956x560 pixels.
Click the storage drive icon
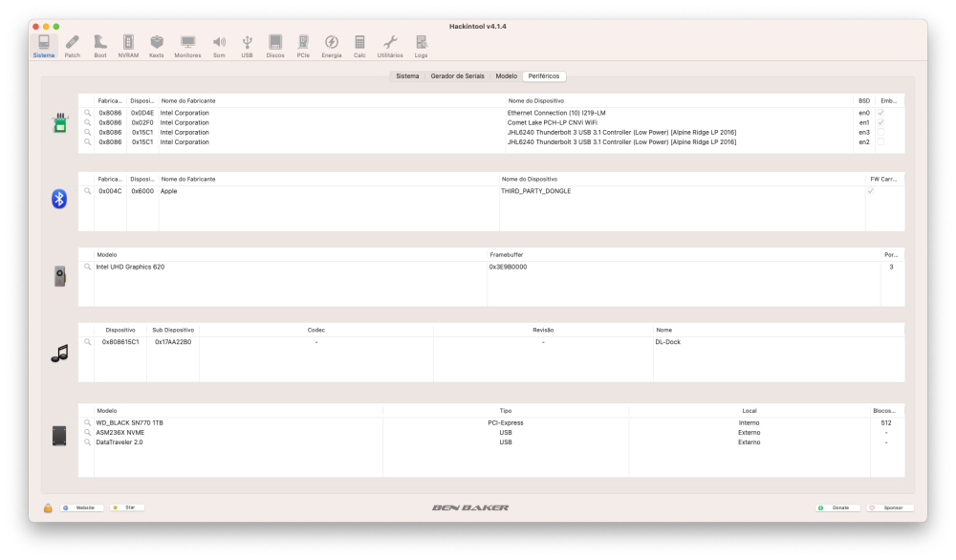(59, 436)
